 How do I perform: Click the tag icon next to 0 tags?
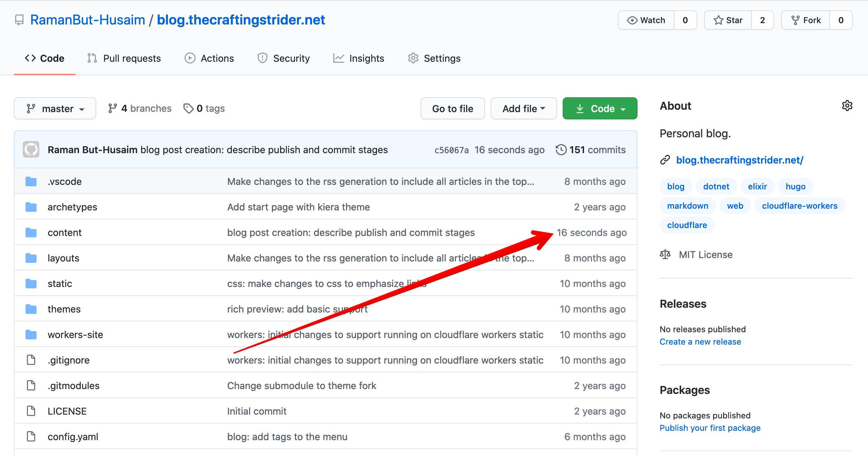188,108
